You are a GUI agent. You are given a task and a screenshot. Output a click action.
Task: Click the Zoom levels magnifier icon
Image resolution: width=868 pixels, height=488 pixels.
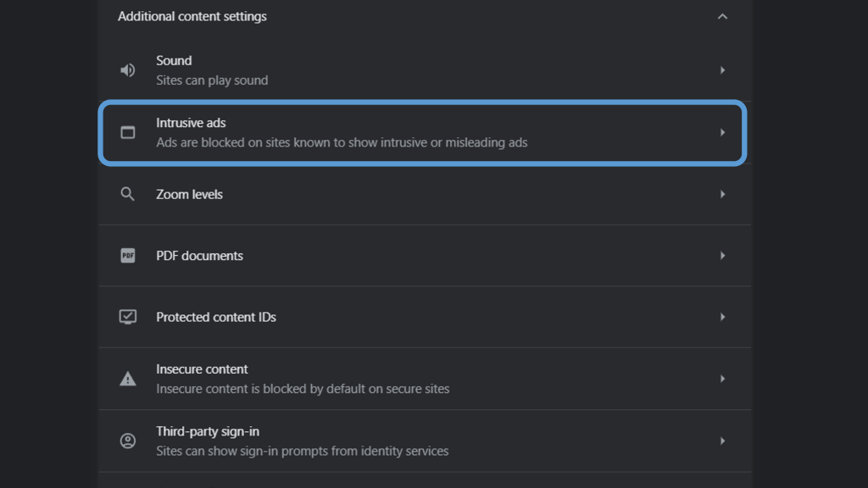coord(128,194)
